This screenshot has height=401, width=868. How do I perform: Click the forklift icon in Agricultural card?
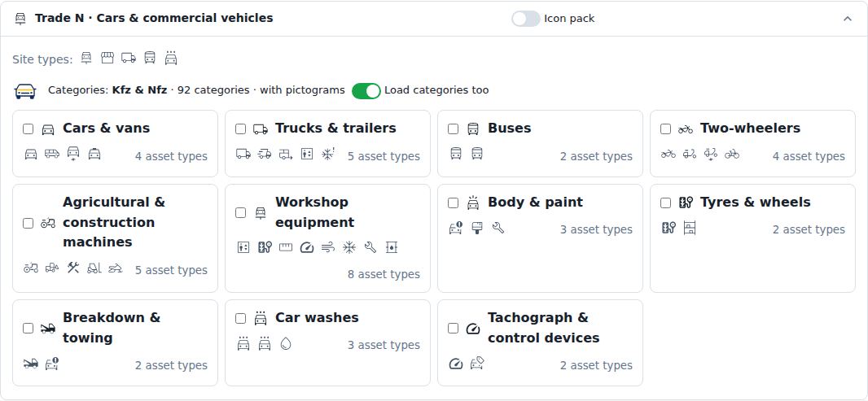94,268
